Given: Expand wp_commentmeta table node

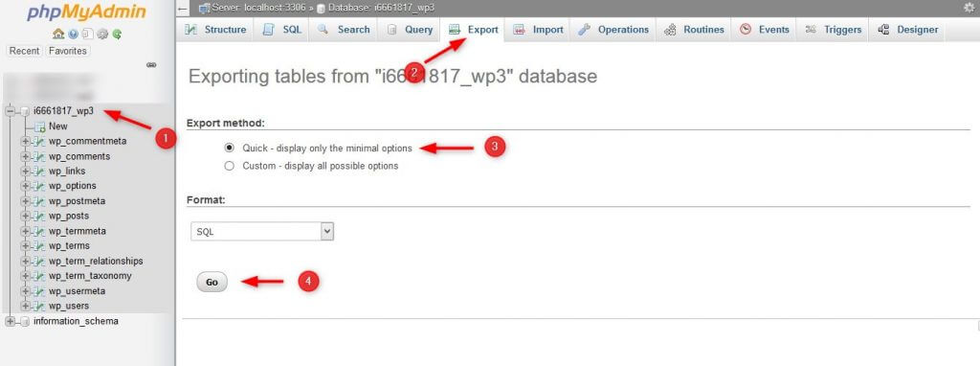Looking at the screenshot, I should coord(26,142).
